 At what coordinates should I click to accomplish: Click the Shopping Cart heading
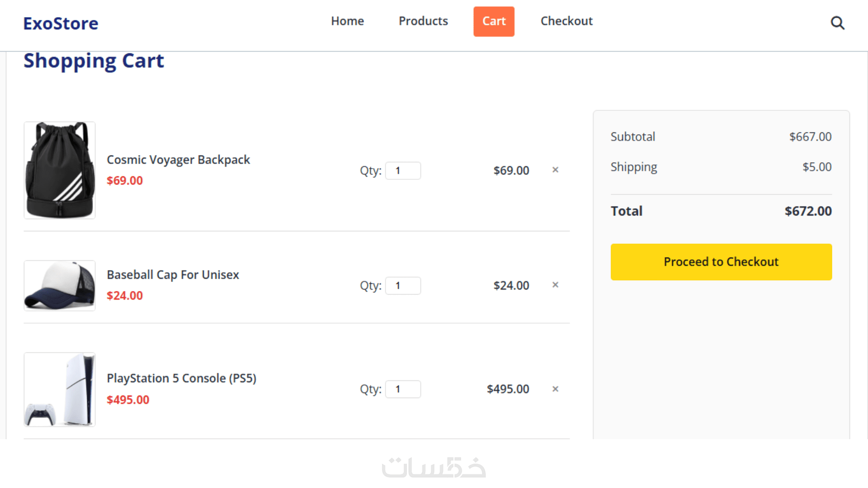click(94, 61)
